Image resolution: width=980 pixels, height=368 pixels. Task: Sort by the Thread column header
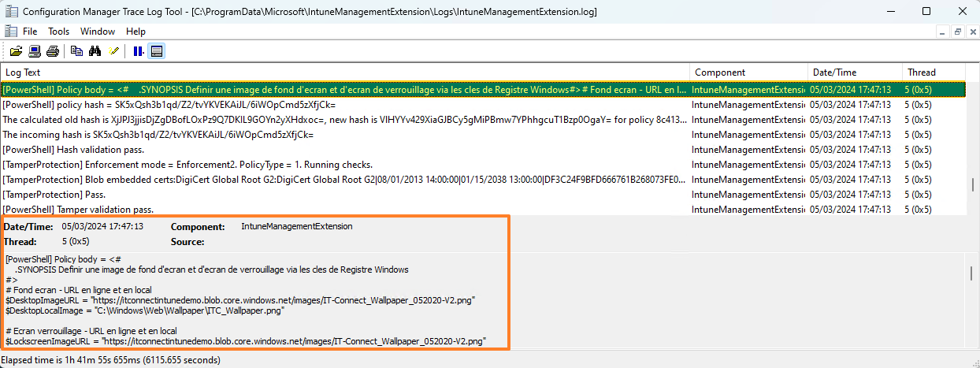[936, 72]
